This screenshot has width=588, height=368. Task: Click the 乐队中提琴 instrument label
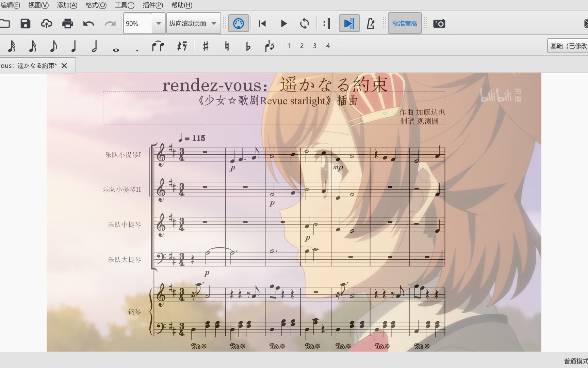tap(124, 225)
